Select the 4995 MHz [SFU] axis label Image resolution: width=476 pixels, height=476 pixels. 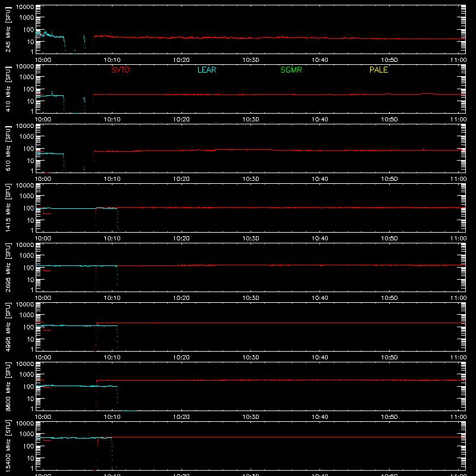8,327
